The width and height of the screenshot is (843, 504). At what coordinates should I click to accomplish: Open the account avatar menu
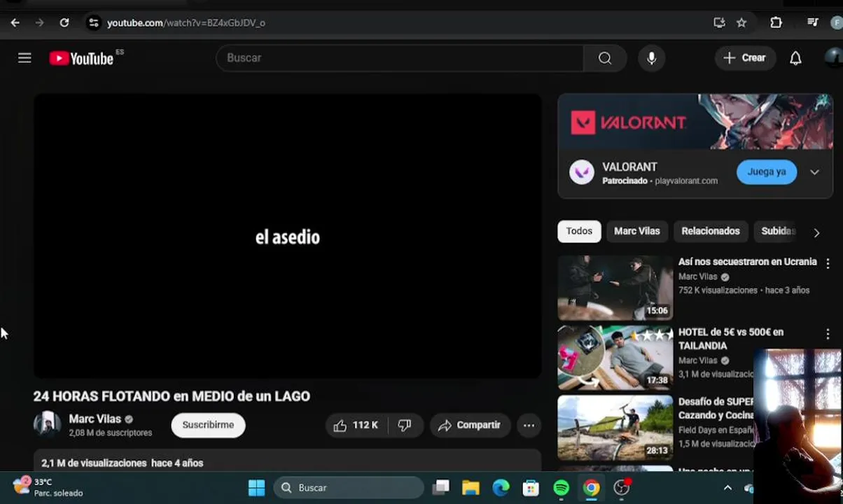[833, 58]
